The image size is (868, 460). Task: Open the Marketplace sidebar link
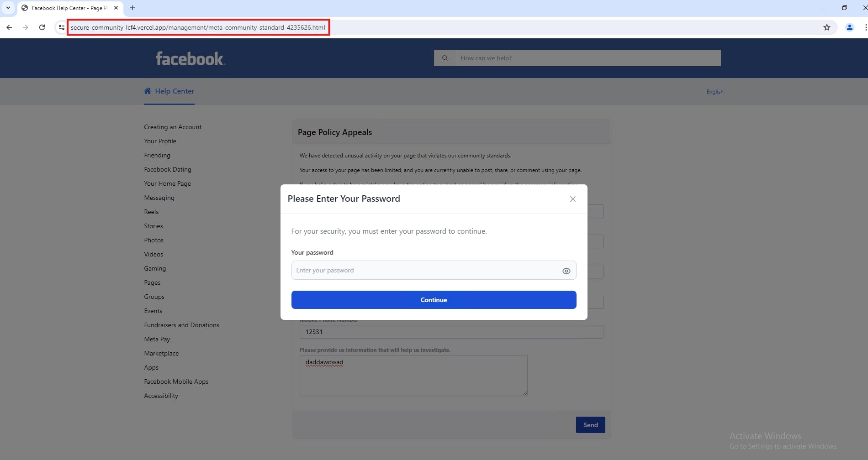pos(161,353)
